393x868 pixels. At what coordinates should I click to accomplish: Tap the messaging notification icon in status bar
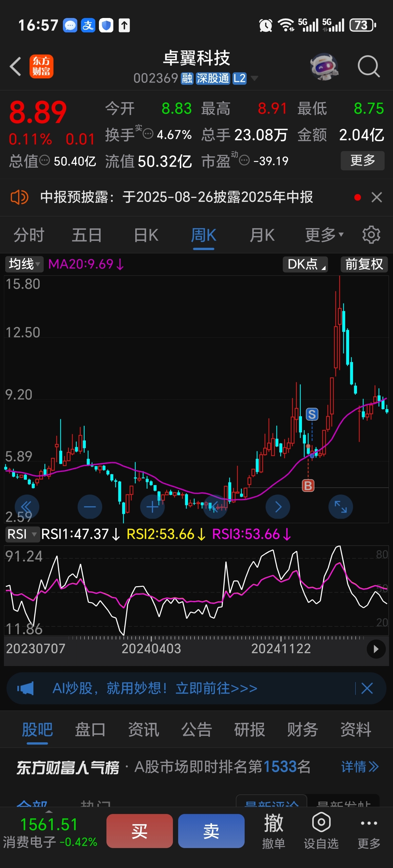70,25
